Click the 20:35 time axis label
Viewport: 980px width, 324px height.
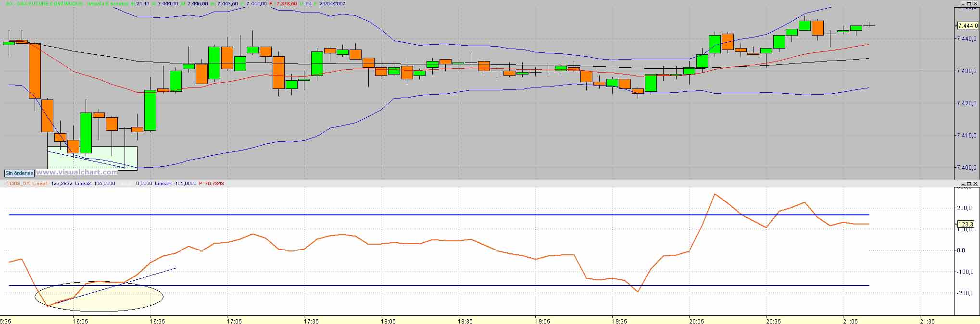tap(773, 321)
